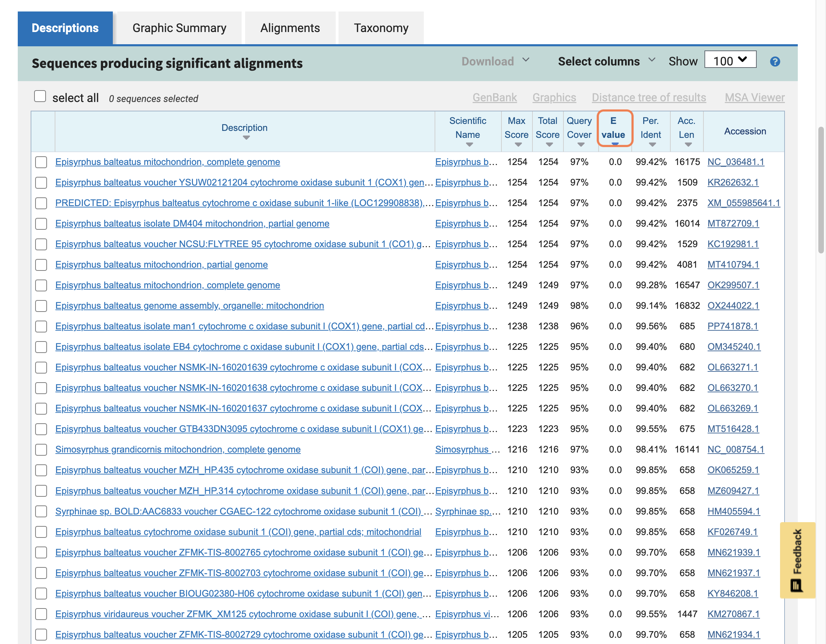
Task: Open the Select columns dropdown
Action: click(x=606, y=61)
